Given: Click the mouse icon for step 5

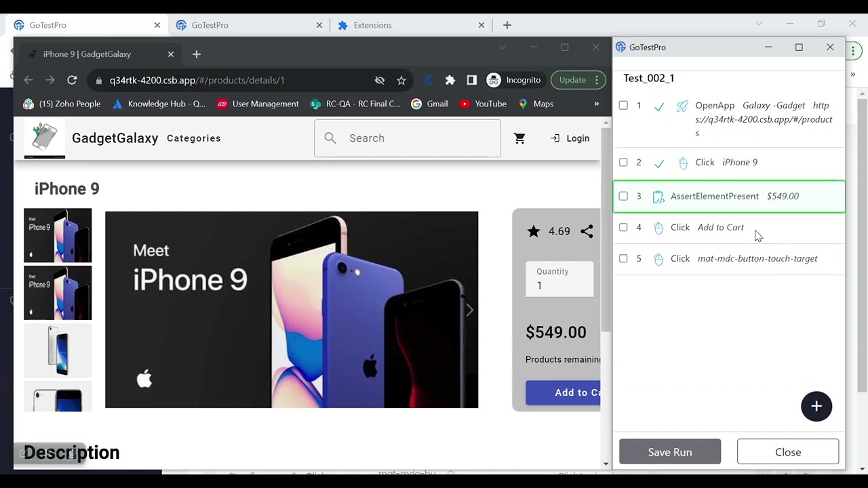Looking at the screenshot, I should point(658,259).
